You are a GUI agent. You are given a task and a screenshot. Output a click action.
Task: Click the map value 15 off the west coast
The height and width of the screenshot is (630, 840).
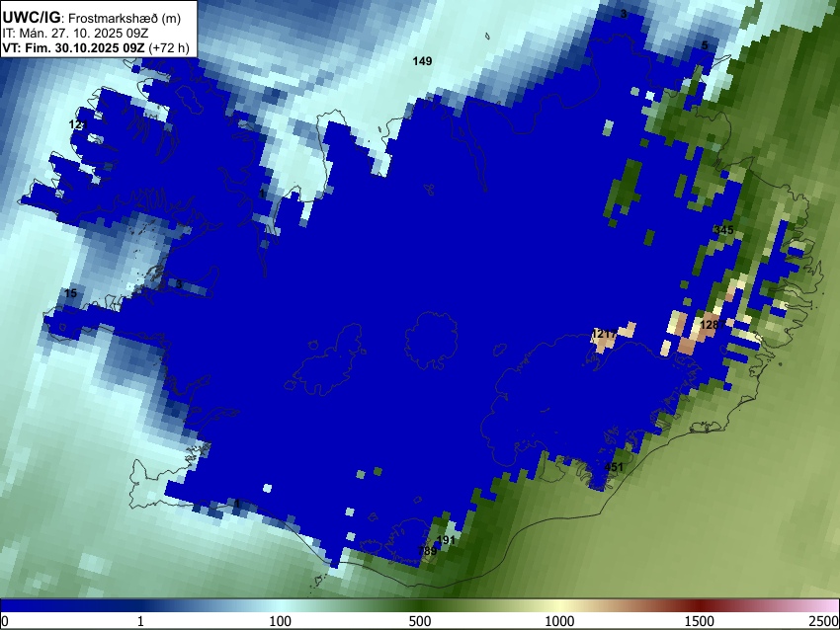(71, 293)
